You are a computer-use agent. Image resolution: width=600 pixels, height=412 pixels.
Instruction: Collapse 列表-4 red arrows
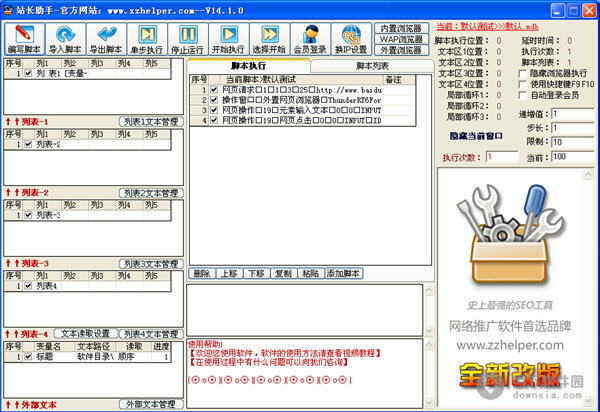point(12,334)
